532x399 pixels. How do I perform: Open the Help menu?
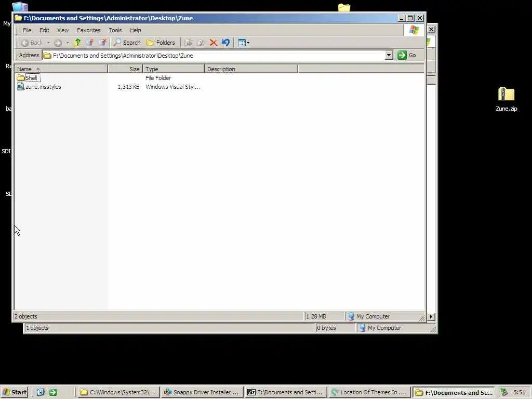pos(136,30)
